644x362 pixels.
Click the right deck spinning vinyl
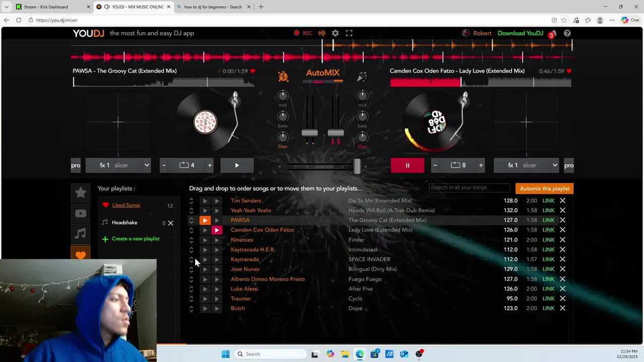coord(434,122)
